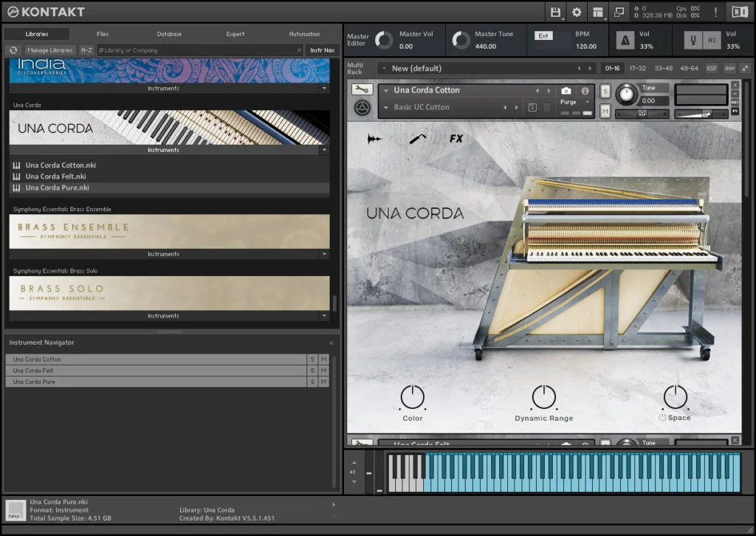Click the BPM value 120.00
The width and height of the screenshot is (756, 536).
tap(585, 47)
